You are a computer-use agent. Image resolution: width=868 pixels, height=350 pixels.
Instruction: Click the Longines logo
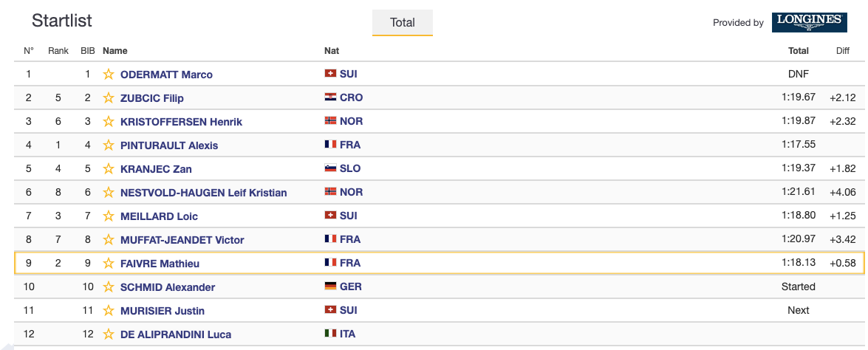click(x=809, y=22)
